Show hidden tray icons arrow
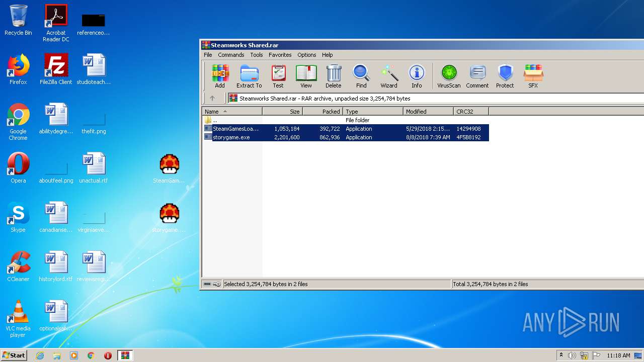This screenshot has height=362, width=644. (561, 355)
